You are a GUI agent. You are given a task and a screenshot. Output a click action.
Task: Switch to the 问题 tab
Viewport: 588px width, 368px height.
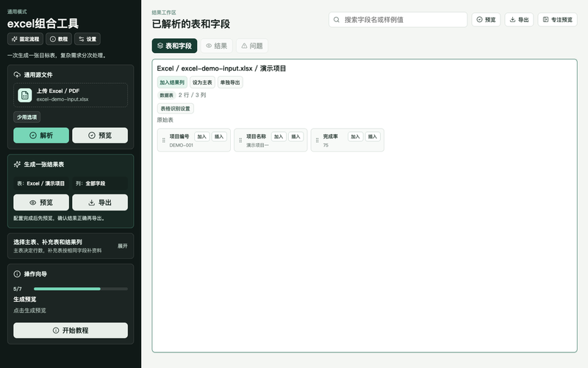[x=252, y=46]
